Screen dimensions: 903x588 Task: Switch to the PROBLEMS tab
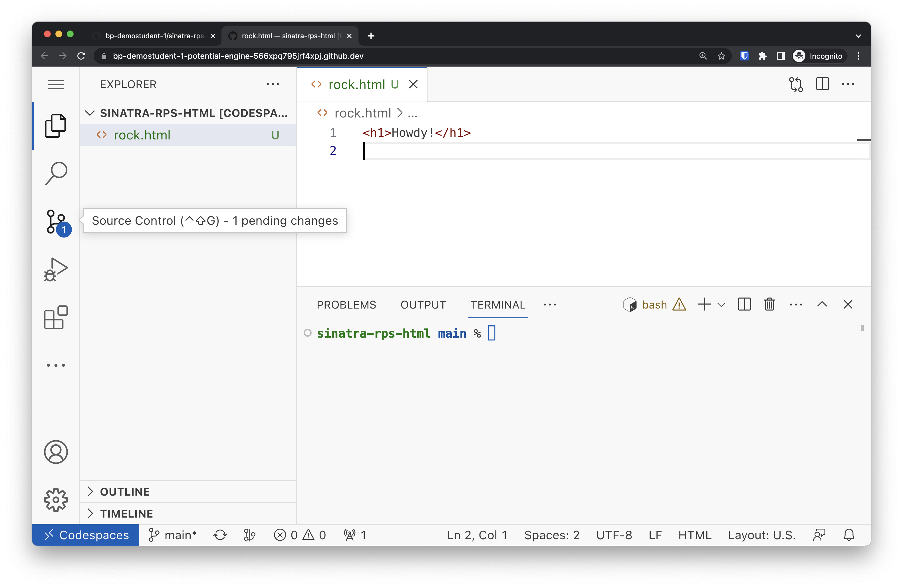tap(346, 305)
